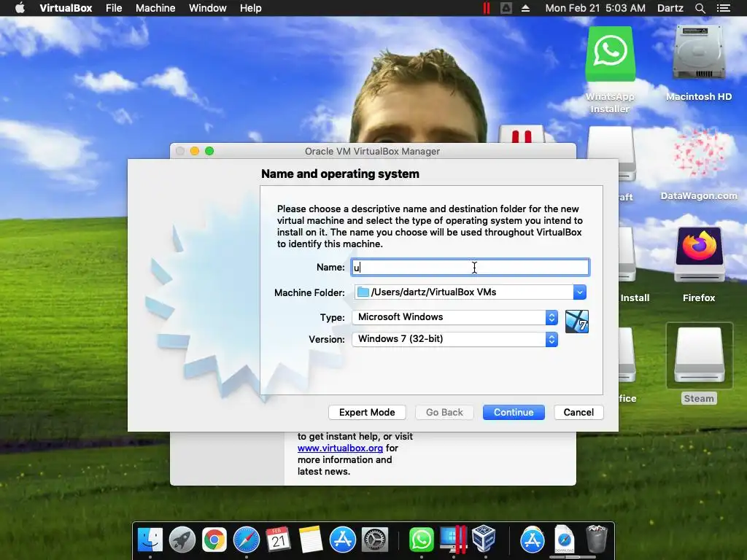Click into the Name text field
This screenshot has width=747, height=560.
point(471,267)
